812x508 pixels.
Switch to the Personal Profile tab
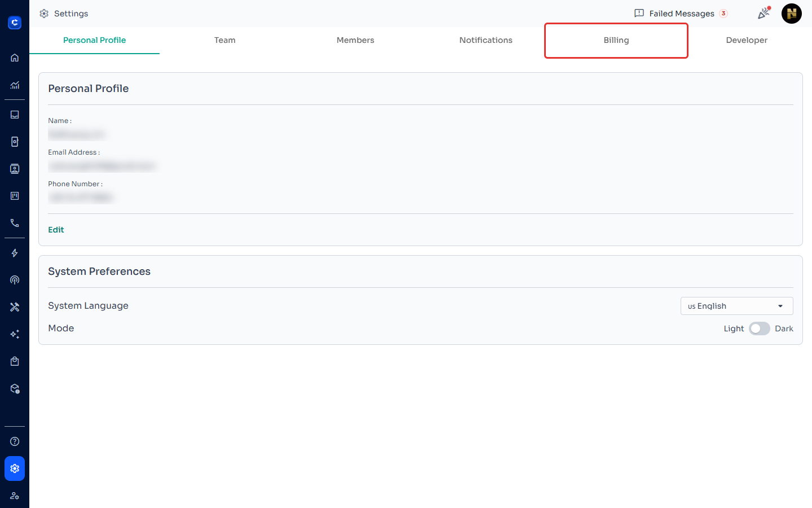[x=95, y=40]
